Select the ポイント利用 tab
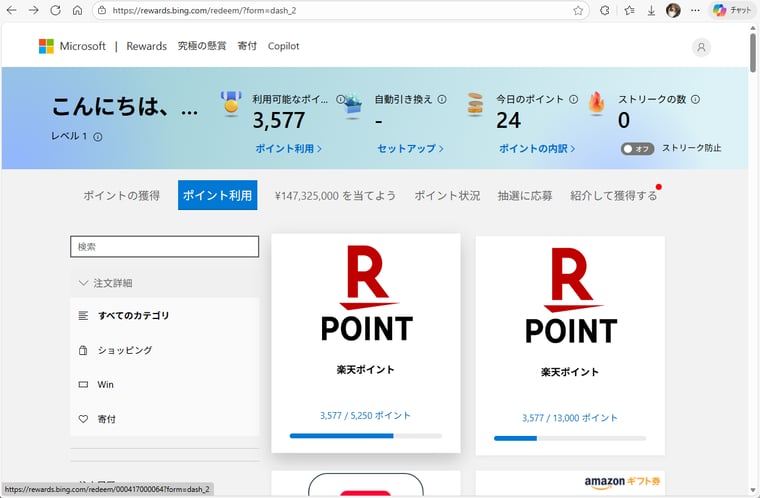This screenshot has width=760, height=498. click(x=217, y=195)
